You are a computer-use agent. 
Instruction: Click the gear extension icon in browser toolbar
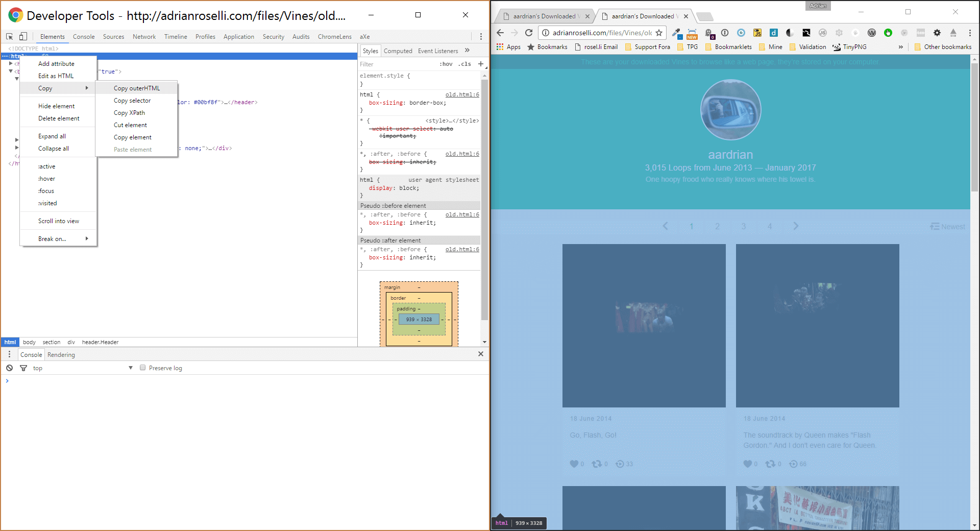pos(937,33)
